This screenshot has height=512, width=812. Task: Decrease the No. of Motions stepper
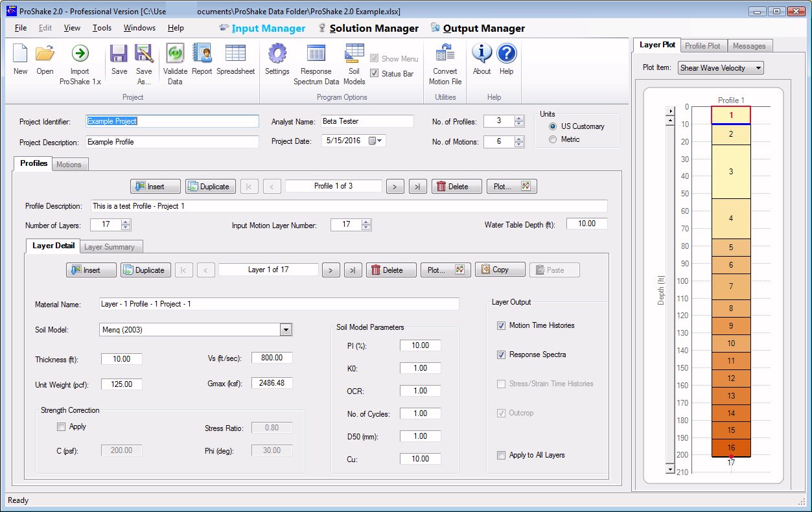(518, 145)
